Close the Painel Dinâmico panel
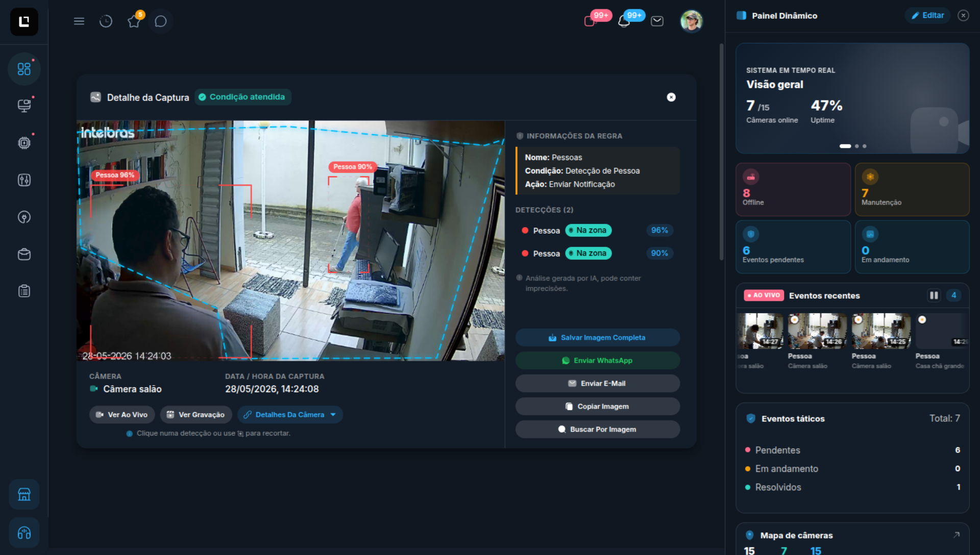 click(963, 16)
